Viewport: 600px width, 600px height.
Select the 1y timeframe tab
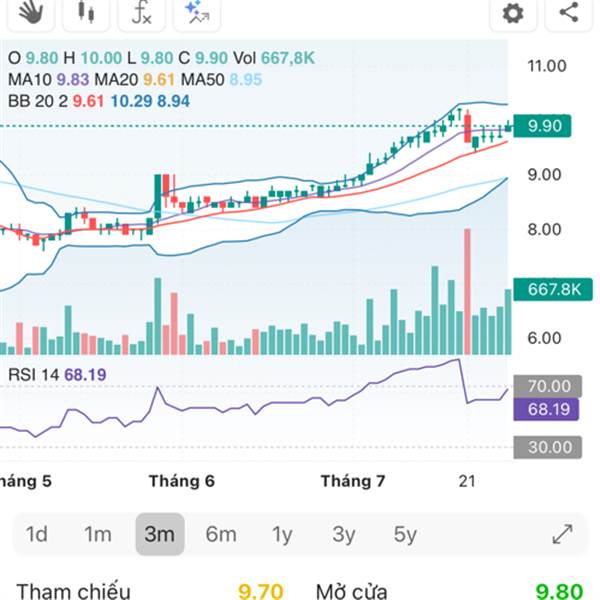[x=282, y=534]
